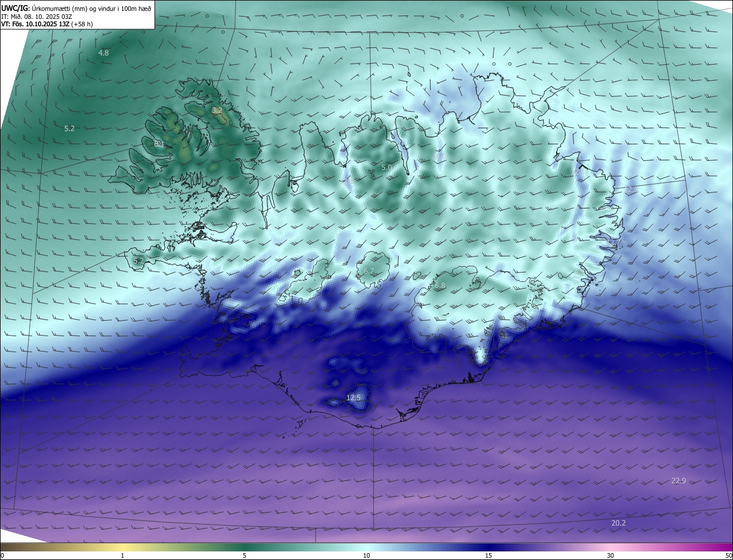Click the 22.9 value in the southeast ocean

point(679,481)
